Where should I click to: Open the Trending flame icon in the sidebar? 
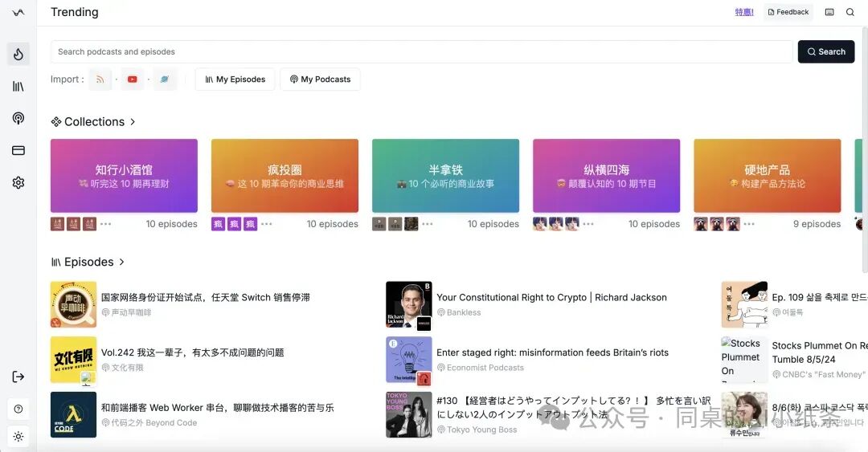[18, 55]
